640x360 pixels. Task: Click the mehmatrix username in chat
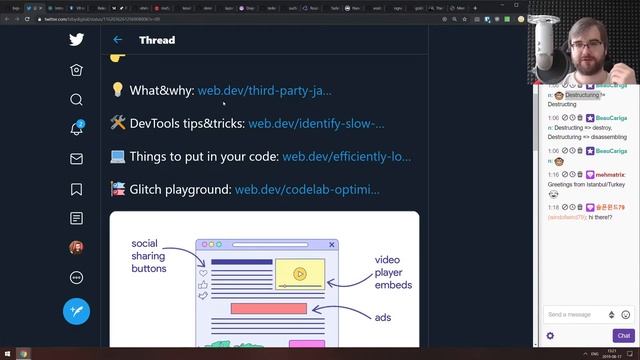pos(610,175)
